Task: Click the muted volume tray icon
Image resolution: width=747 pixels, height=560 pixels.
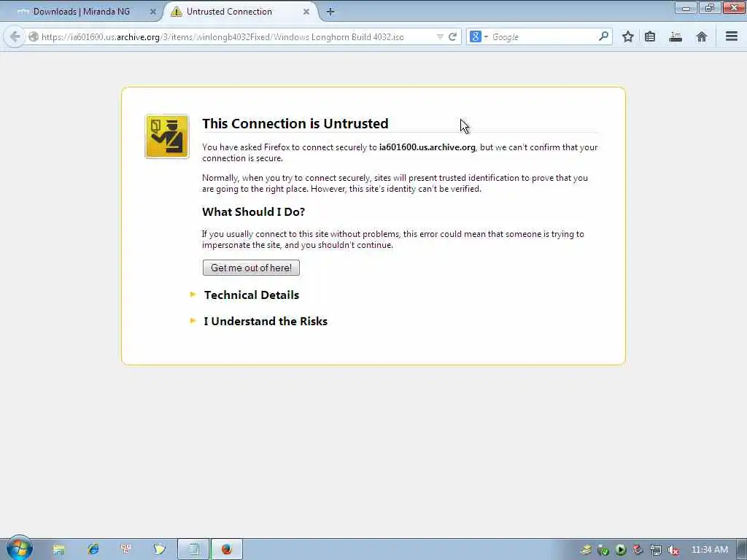Action: pyautogui.click(x=673, y=550)
